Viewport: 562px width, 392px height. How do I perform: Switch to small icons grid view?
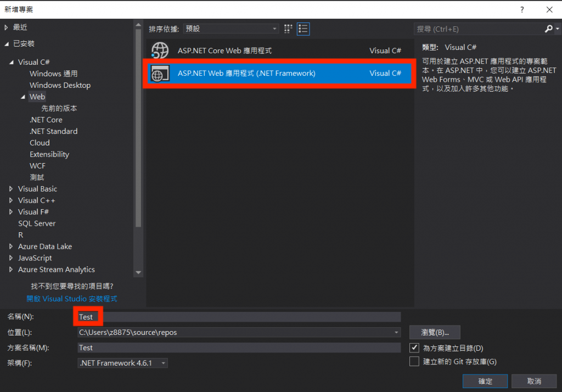(x=288, y=29)
